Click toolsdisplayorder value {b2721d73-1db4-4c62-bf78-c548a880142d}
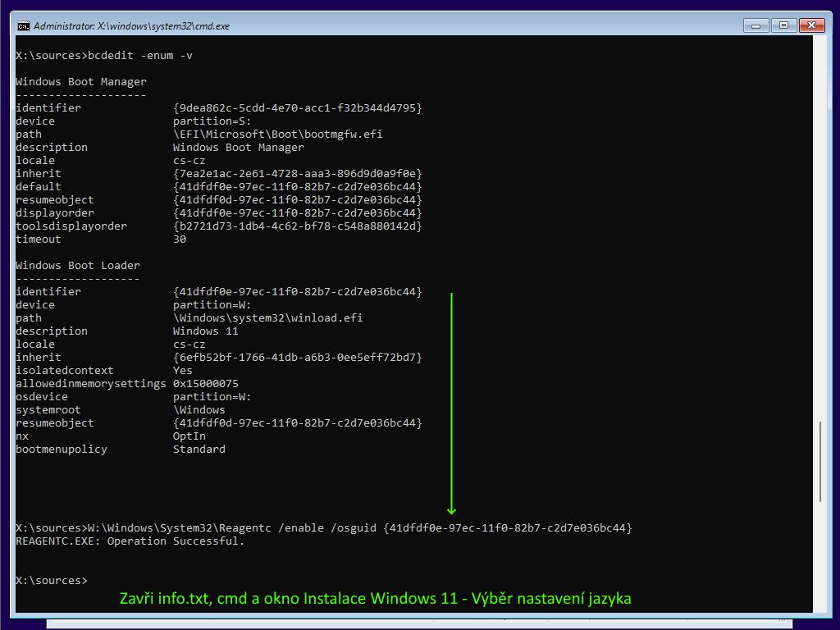Viewport: 840px width, 630px height. (x=297, y=226)
